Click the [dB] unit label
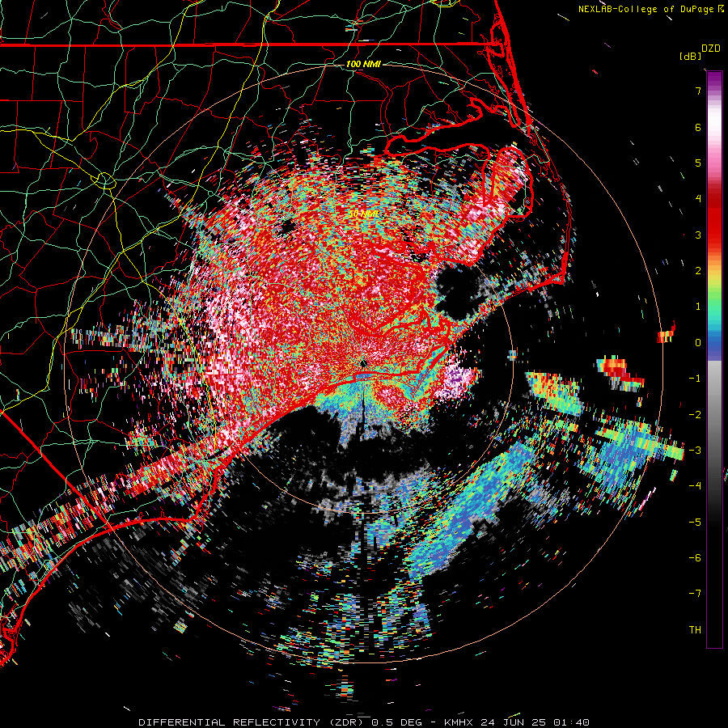The height and width of the screenshot is (728, 728). (x=690, y=56)
